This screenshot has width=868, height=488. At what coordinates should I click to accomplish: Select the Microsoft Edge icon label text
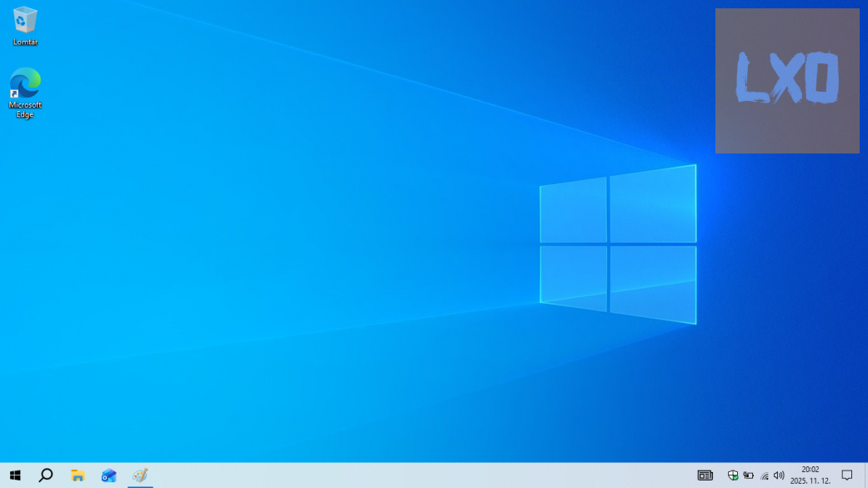[25, 109]
